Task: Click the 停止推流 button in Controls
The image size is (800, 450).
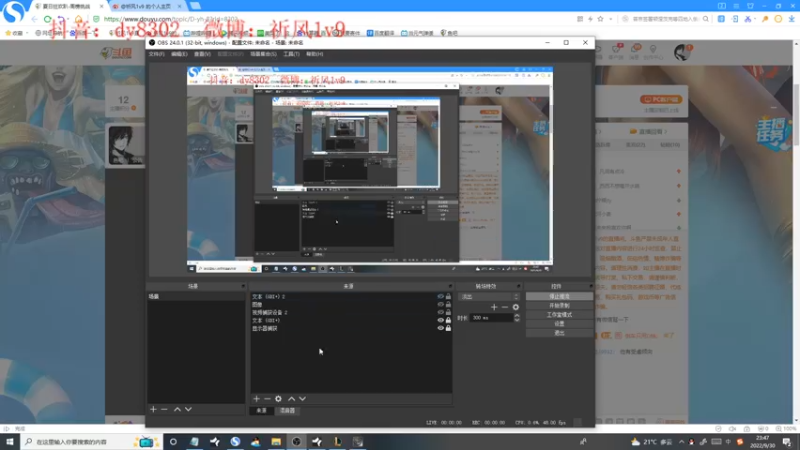Action: (559, 296)
